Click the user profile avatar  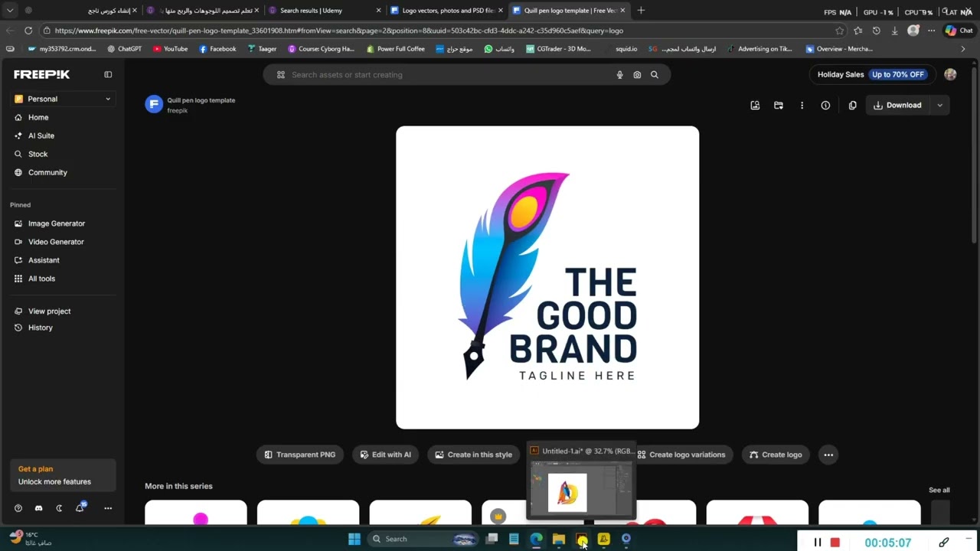[950, 74]
